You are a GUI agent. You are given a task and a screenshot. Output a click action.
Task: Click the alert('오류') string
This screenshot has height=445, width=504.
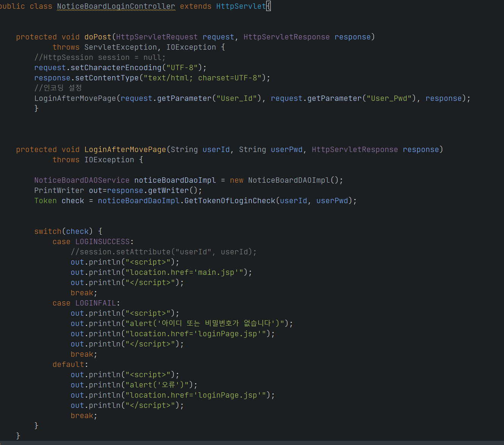(157, 385)
